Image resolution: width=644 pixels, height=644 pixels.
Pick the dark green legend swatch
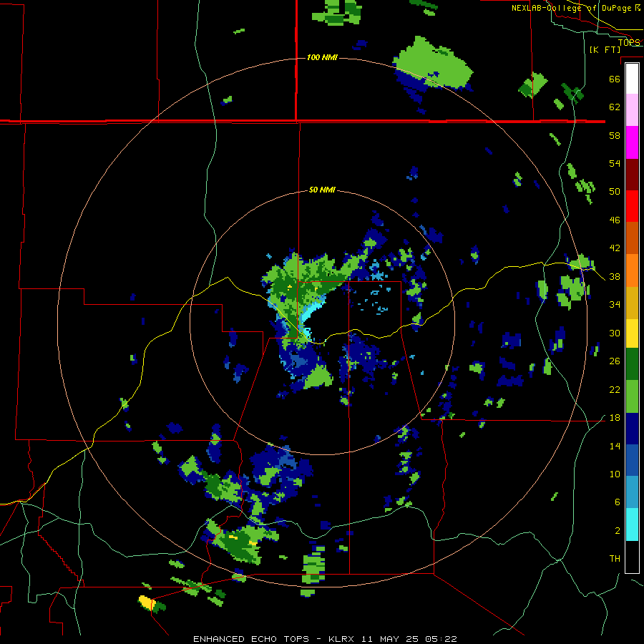632,364
